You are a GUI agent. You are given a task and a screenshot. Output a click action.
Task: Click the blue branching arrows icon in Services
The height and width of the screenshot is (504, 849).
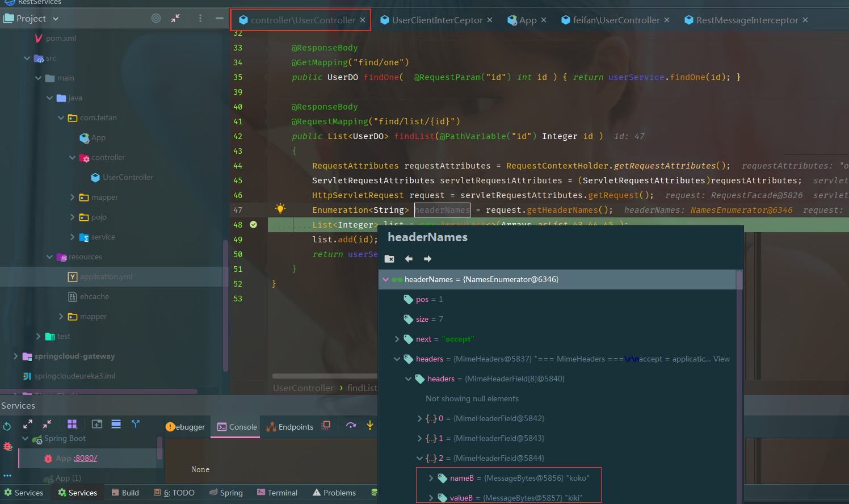pos(136,424)
